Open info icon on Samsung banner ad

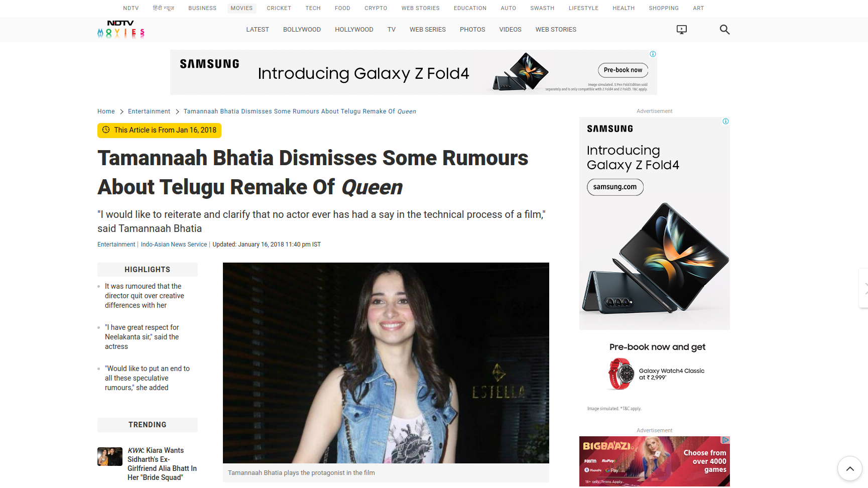click(653, 54)
